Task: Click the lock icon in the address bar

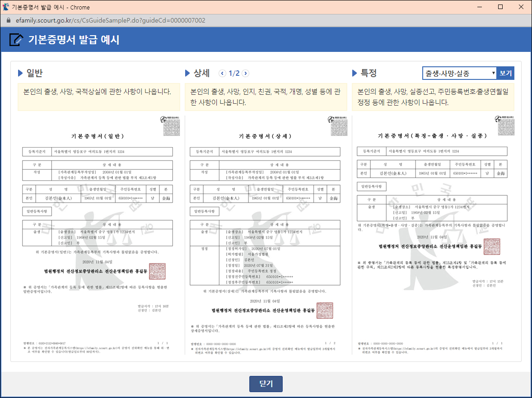Action: 9,20
